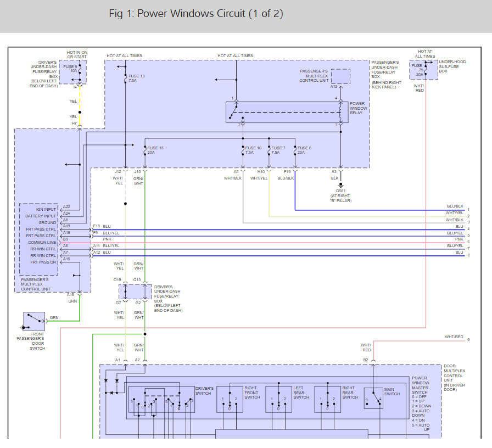Click the "BLK" wire label below A3

click(334, 178)
